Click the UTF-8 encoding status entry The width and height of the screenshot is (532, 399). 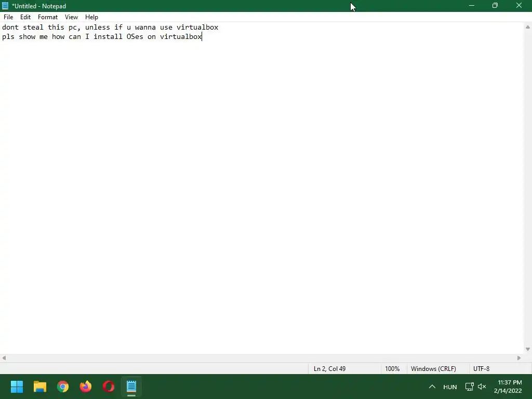click(481, 369)
